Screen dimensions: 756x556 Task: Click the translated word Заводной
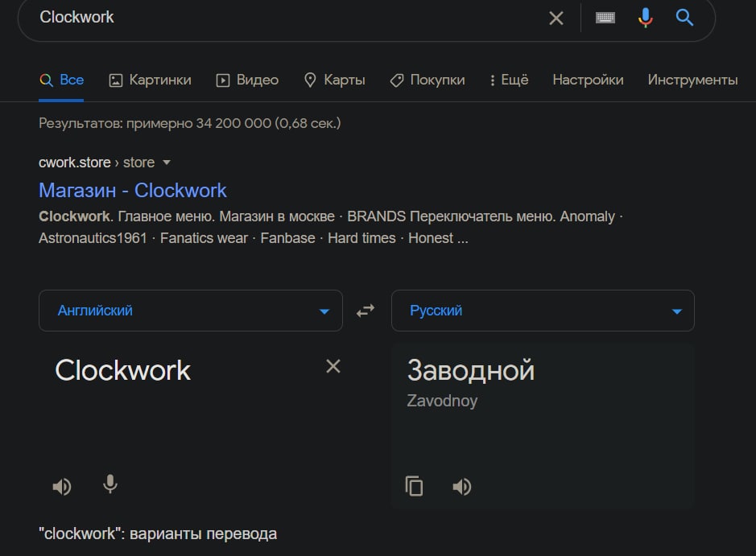coord(470,370)
